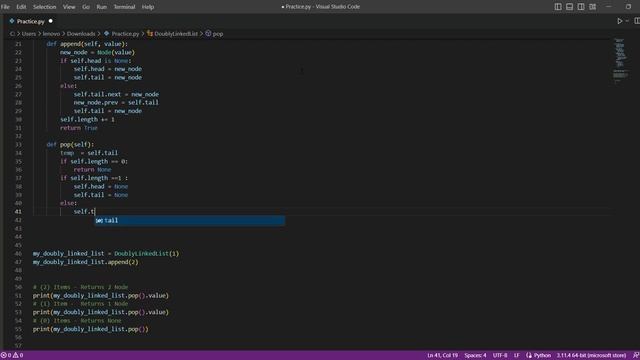Open the View menu
640x360 pixels.
coord(69,7)
